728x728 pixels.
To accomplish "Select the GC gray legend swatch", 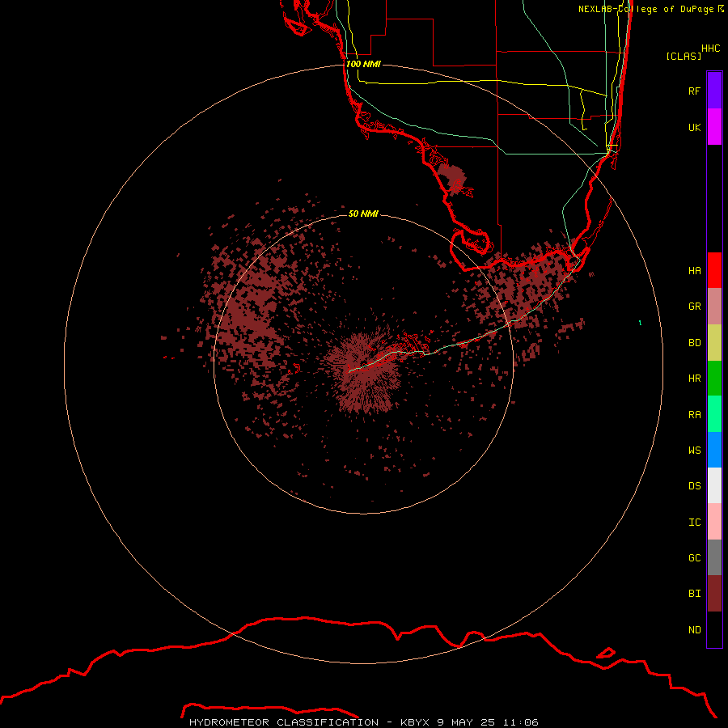I will (x=714, y=557).
